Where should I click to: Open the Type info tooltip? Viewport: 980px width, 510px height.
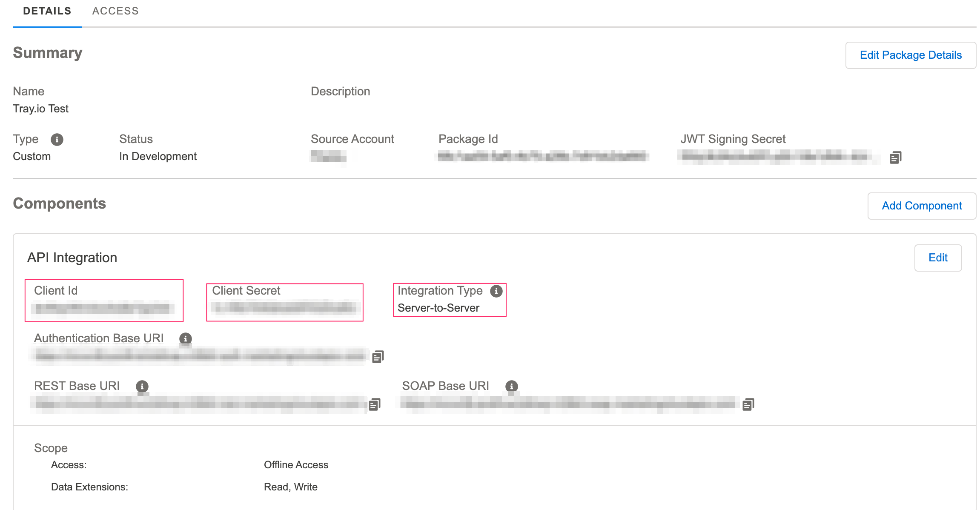point(57,139)
